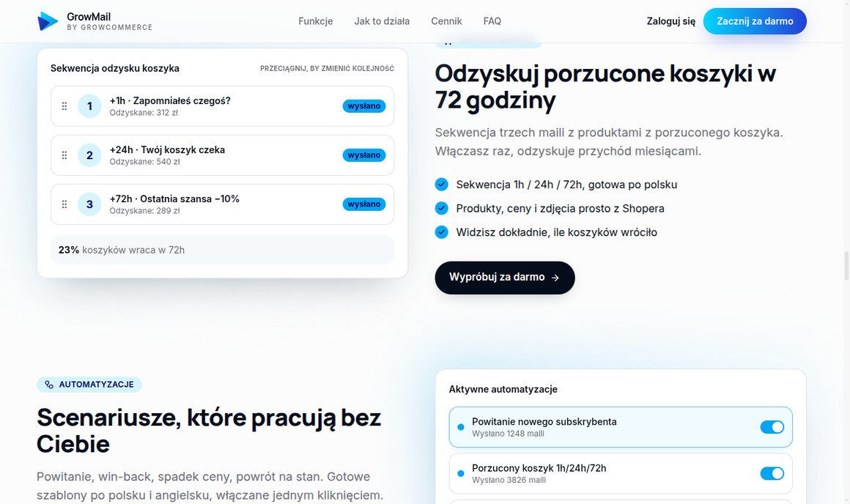The width and height of the screenshot is (850, 504).
Task: Click check icon beside Widzisz dokładnie
Action: pos(441,232)
